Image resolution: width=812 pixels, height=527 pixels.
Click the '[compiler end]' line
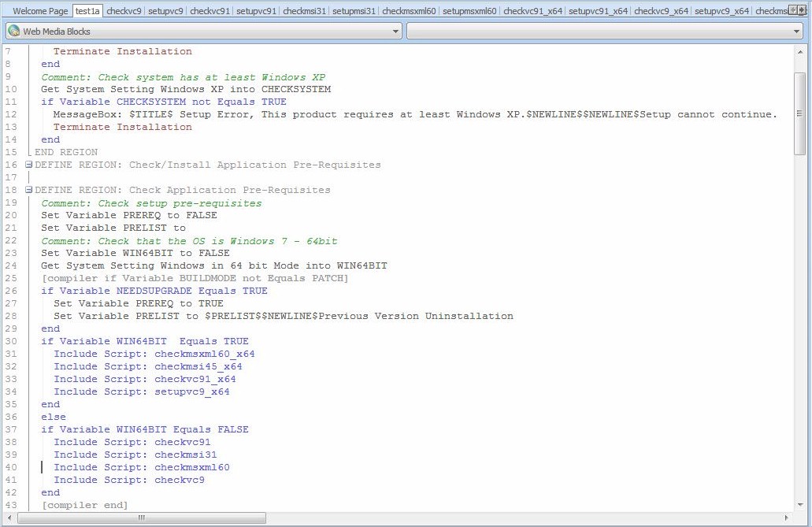(84, 505)
